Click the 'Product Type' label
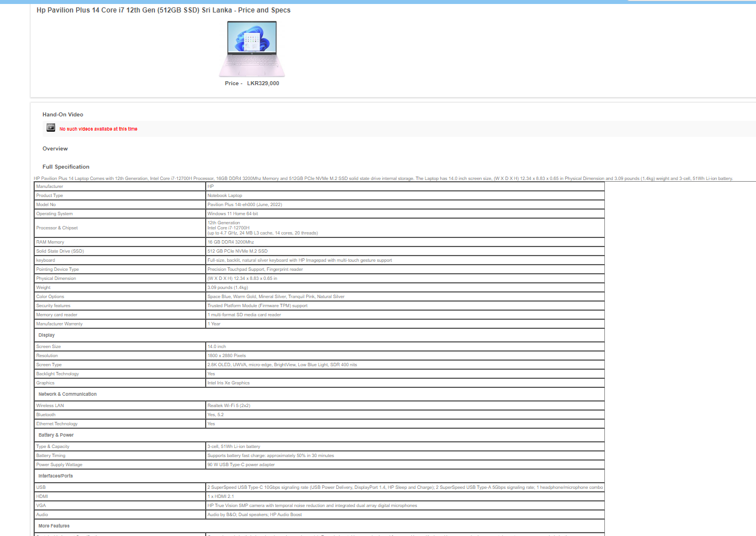Screen dimensions: 756x536 click(x=49, y=195)
